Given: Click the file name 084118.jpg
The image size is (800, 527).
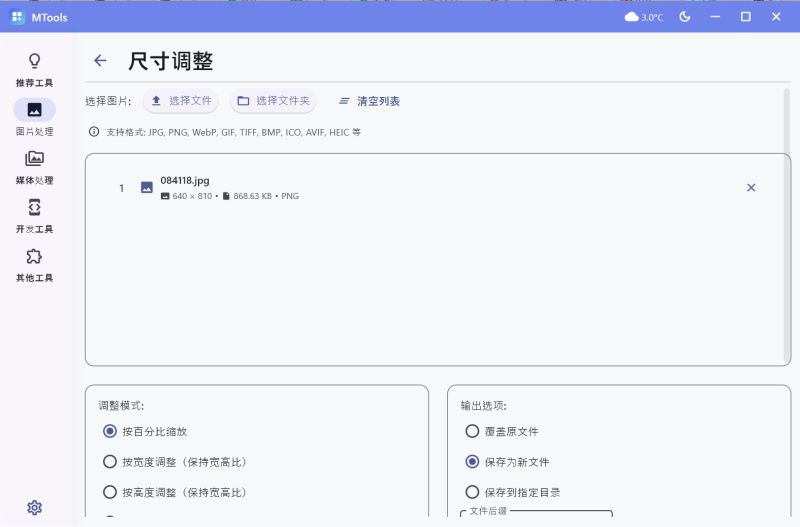Looking at the screenshot, I should click(x=185, y=180).
